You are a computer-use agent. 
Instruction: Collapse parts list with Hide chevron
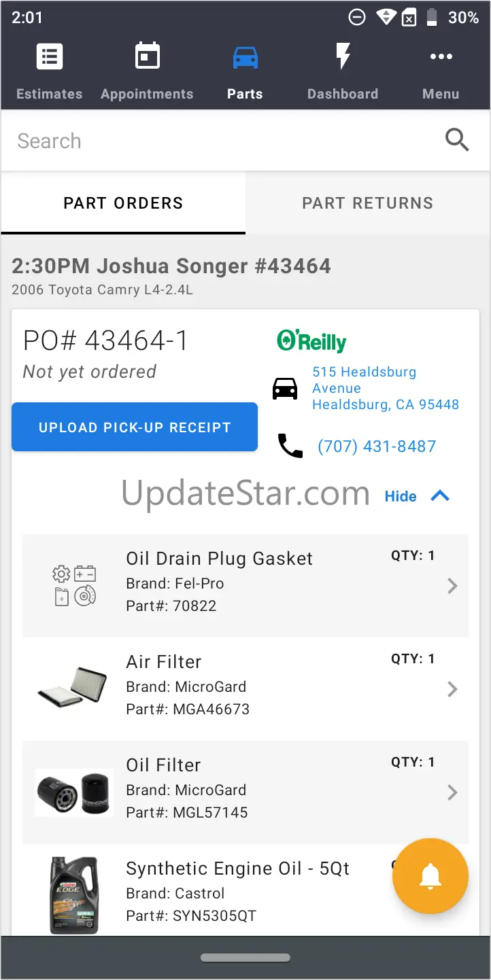pos(440,496)
